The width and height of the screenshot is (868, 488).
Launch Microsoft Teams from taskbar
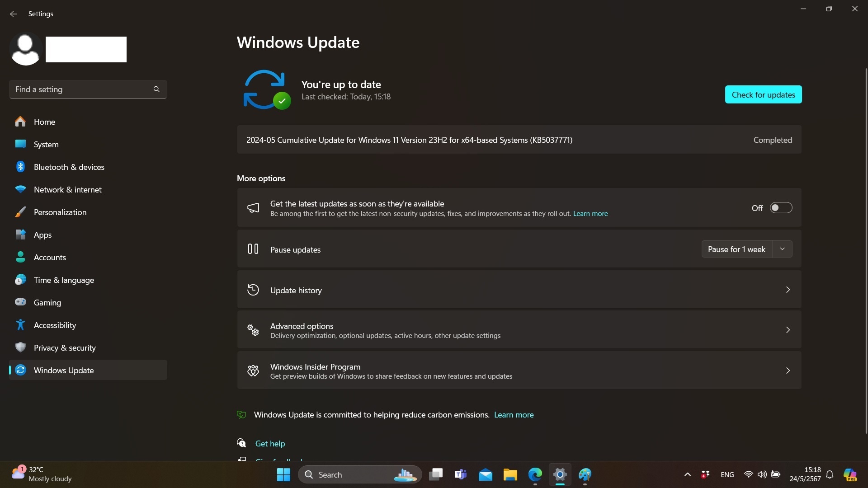click(x=461, y=474)
